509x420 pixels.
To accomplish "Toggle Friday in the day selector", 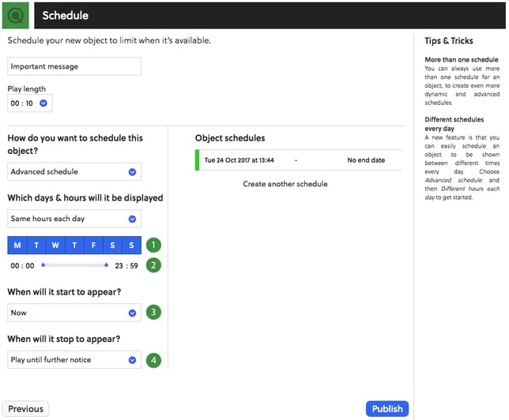I will tap(93, 245).
